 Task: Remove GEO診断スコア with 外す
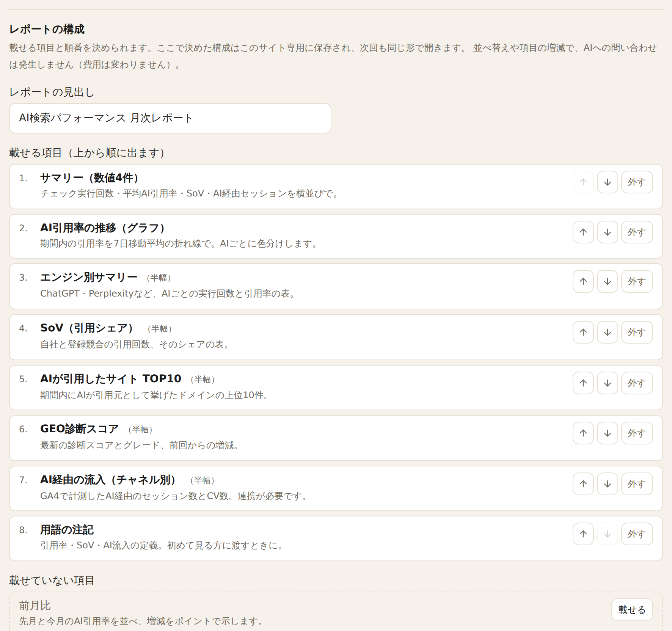tap(637, 433)
